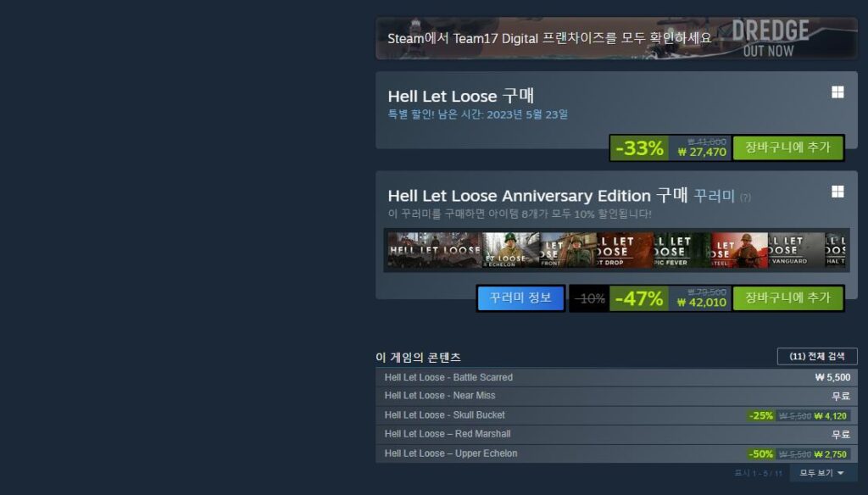Screen dimensions: 868x495
Task: Open the Team17 Digital franchise banner
Action: [x=616, y=38]
